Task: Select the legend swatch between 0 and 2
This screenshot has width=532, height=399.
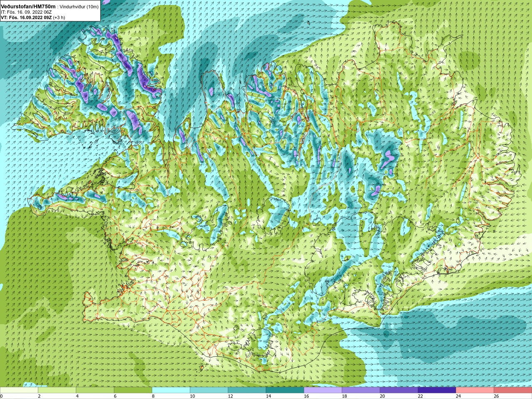Action: point(19,390)
